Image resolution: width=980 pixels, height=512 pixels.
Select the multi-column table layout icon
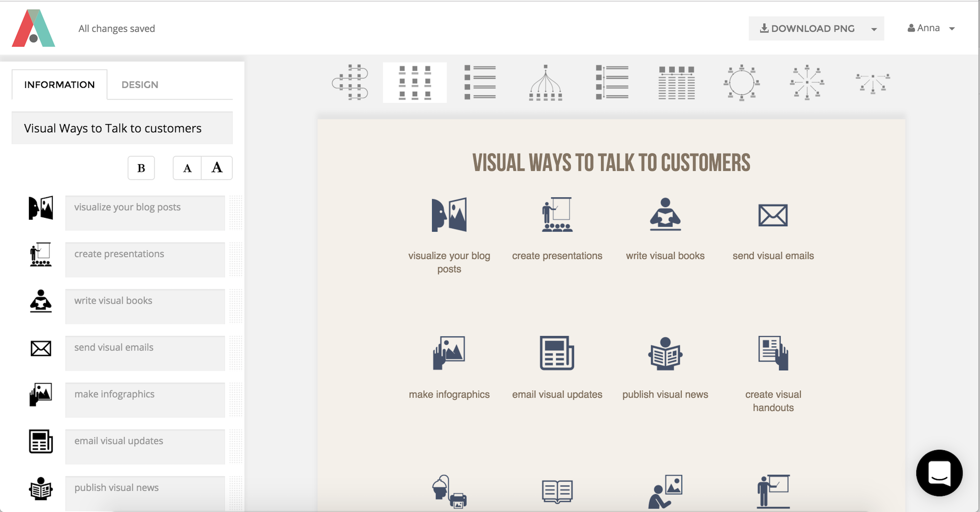676,82
